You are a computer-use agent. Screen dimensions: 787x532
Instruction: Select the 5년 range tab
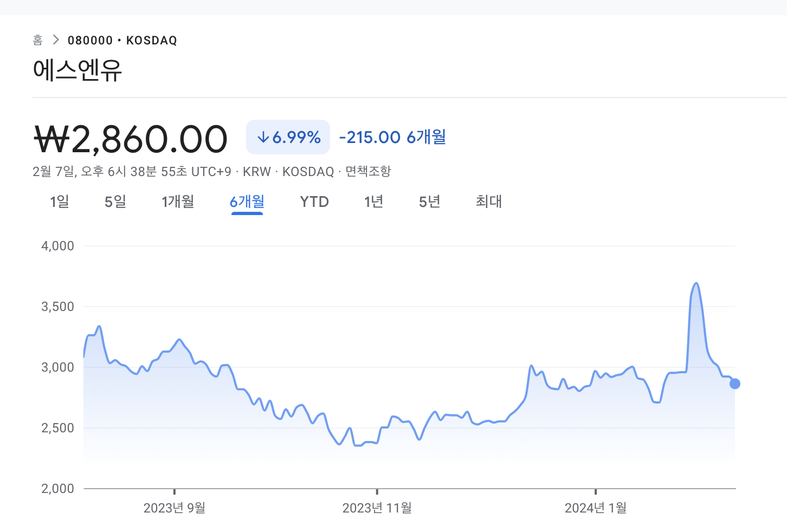pyautogui.click(x=430, y=202)
